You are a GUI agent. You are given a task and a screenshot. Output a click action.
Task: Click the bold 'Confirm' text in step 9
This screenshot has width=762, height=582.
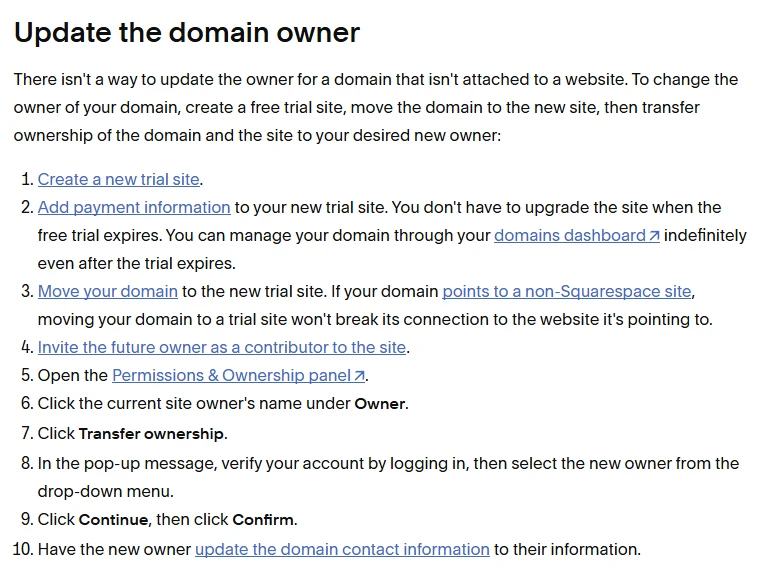[x=263, y=520]
